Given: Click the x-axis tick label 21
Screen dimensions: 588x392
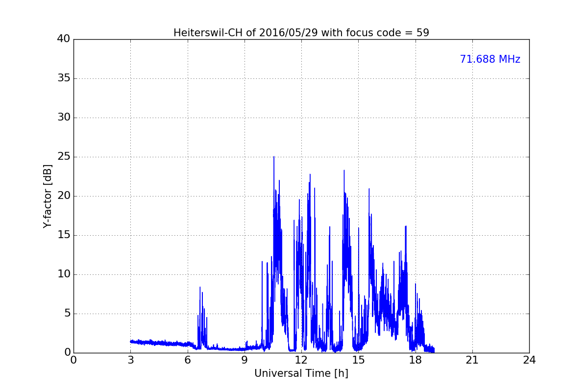Looking at the screenshot, I should pyautogui.click(x=472, y=360).
